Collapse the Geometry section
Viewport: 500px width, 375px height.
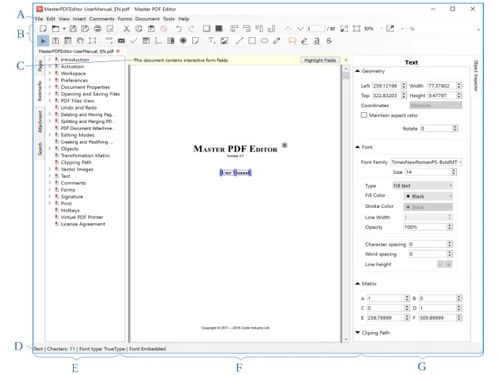[358, 71]
